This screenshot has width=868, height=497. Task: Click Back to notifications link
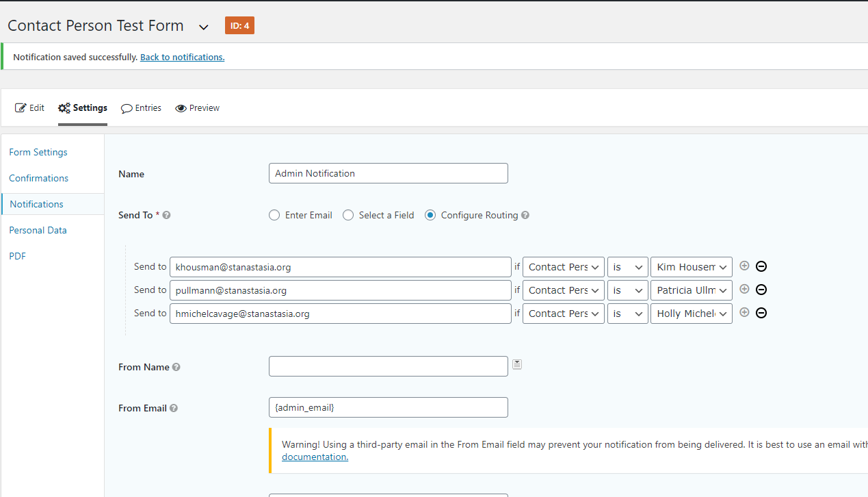click(x=182, y=58)
